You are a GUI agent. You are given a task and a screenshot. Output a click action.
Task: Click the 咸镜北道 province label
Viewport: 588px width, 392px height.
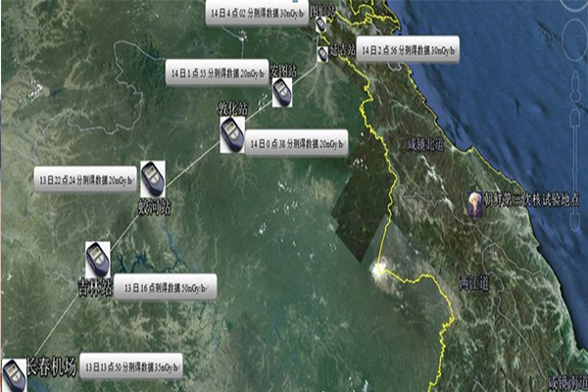(x=425, y=145)
